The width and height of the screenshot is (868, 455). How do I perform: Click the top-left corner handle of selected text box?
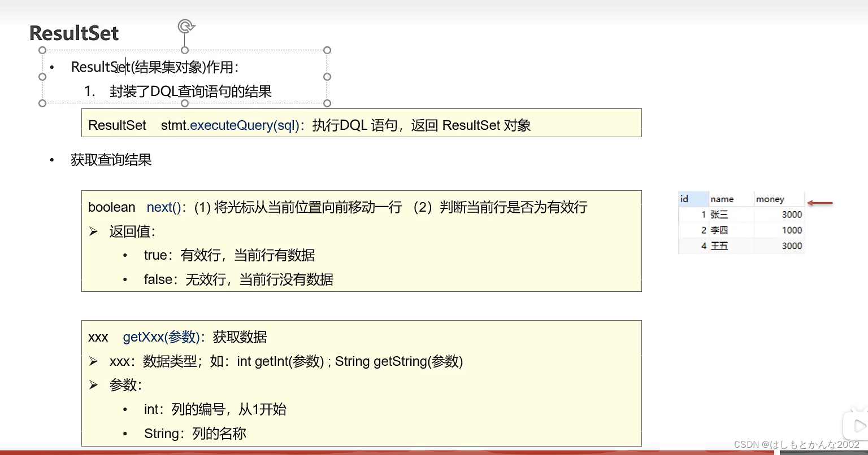coord(42,50)
